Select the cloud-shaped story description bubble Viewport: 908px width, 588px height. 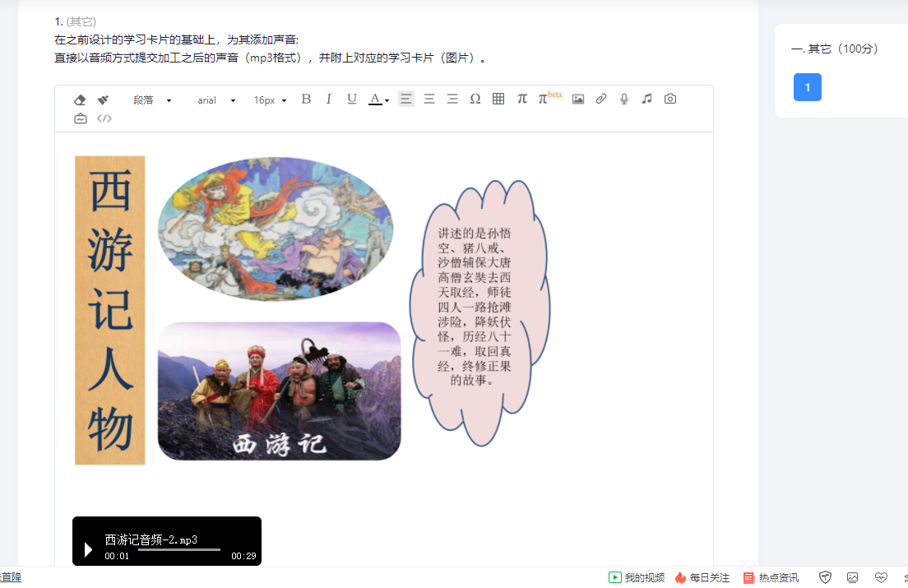479,313
